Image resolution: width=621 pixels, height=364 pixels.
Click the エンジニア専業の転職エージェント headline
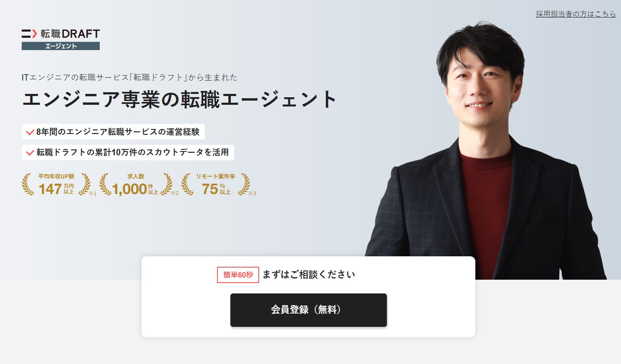click(x=179, y=99)
